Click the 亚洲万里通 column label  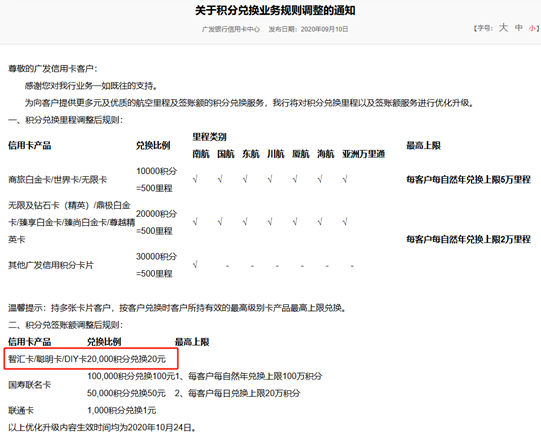364,154
